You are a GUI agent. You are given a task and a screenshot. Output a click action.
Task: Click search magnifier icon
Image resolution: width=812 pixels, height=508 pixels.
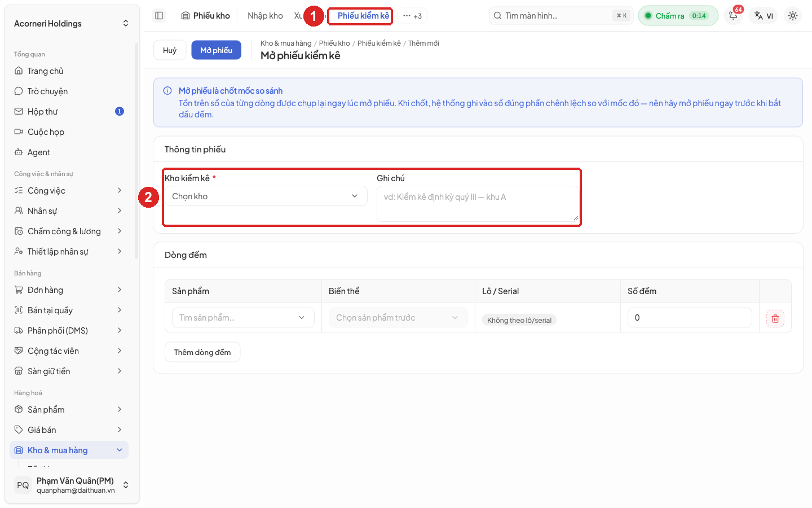(497, 16)
